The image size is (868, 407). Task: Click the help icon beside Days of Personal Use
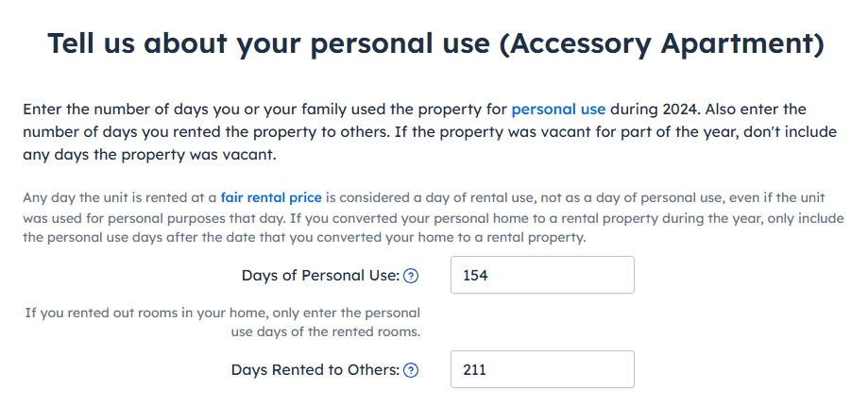pyautogui.click(x=411, y=276)
